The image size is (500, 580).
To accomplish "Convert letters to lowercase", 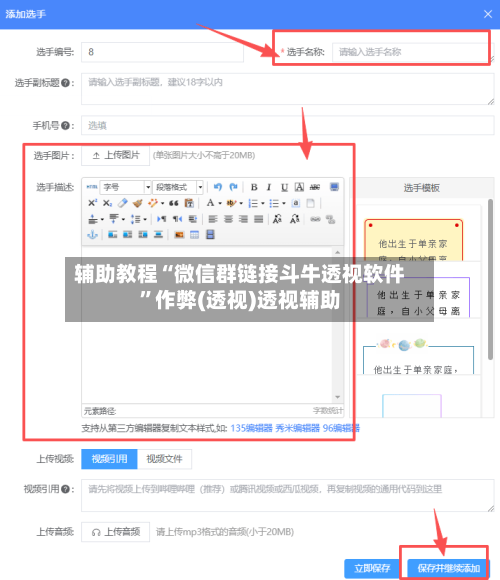I will click(x=294, y=219).
